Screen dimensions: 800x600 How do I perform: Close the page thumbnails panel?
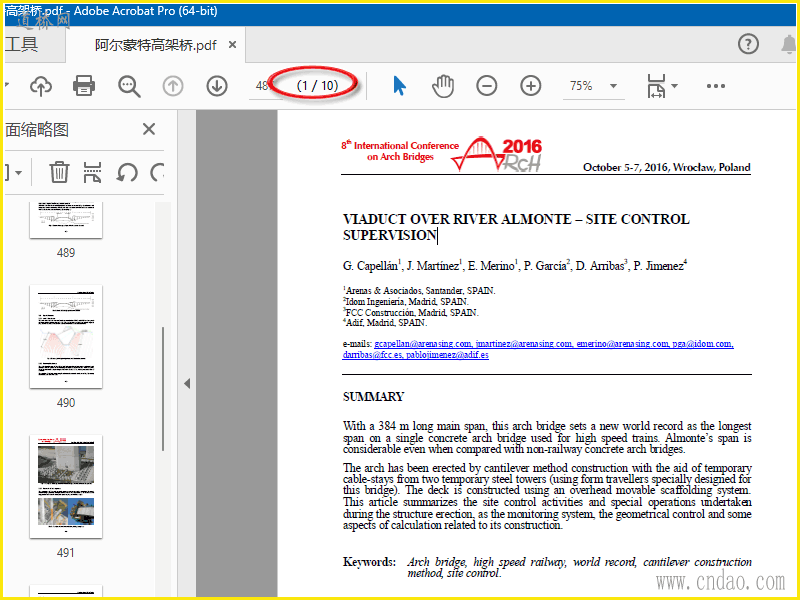[149, 129]
